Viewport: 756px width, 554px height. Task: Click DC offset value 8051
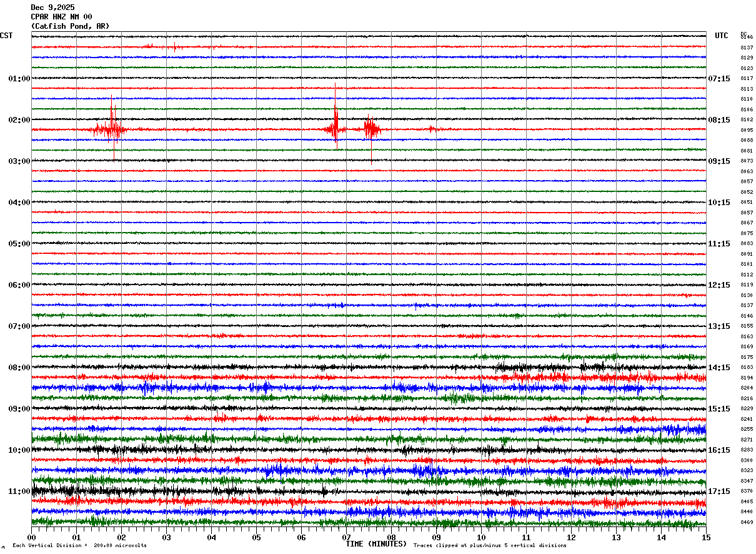[x=747, y=203]
